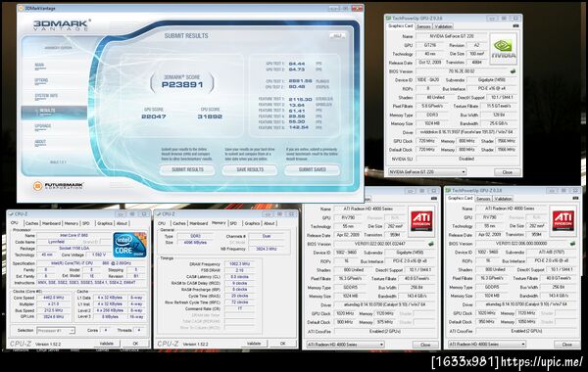
Task: Click the NVIDIA logo in the GeForce GT 220 GPU-Z window
Action: click(x=503, y=49)
